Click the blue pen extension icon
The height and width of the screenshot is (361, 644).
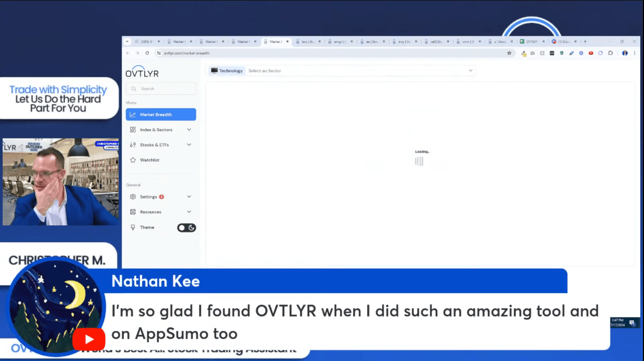[571, 53]
